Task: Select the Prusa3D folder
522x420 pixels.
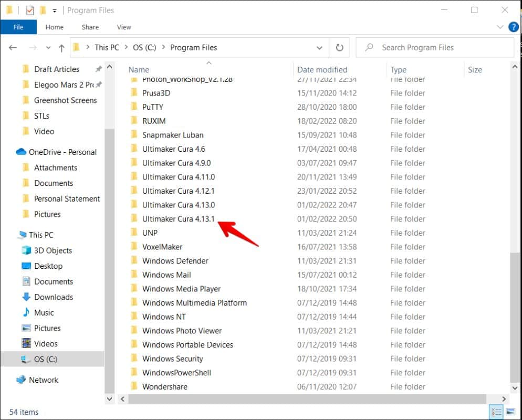Action: (x=156, y=93)
